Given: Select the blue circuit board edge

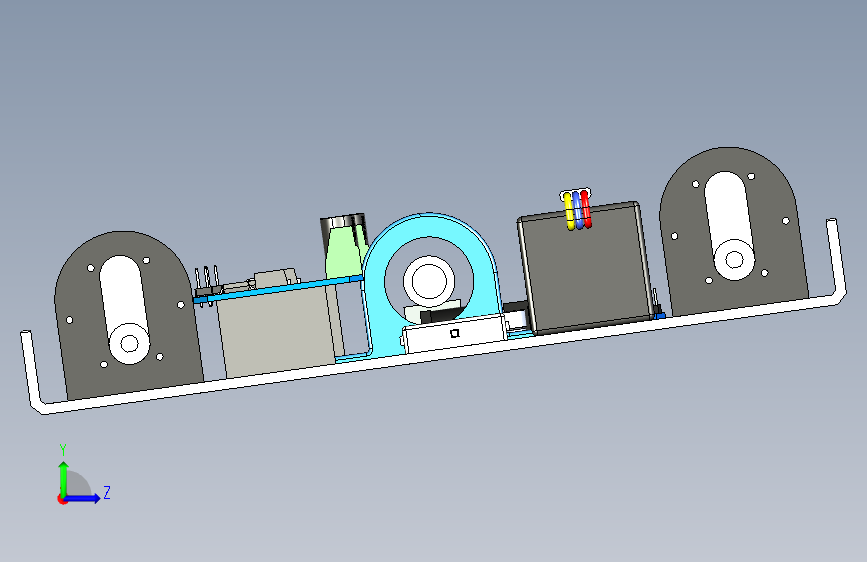Looking at the screenshot, I should 279,290.
